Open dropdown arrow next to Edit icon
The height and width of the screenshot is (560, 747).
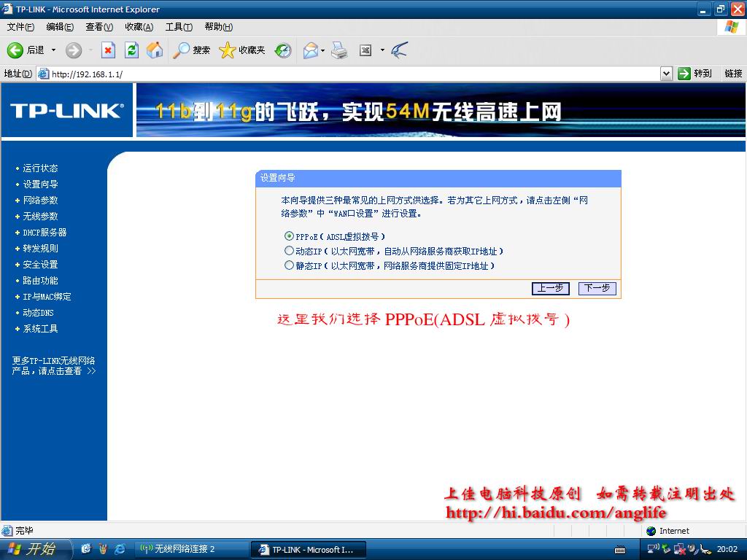click(382, 50)
